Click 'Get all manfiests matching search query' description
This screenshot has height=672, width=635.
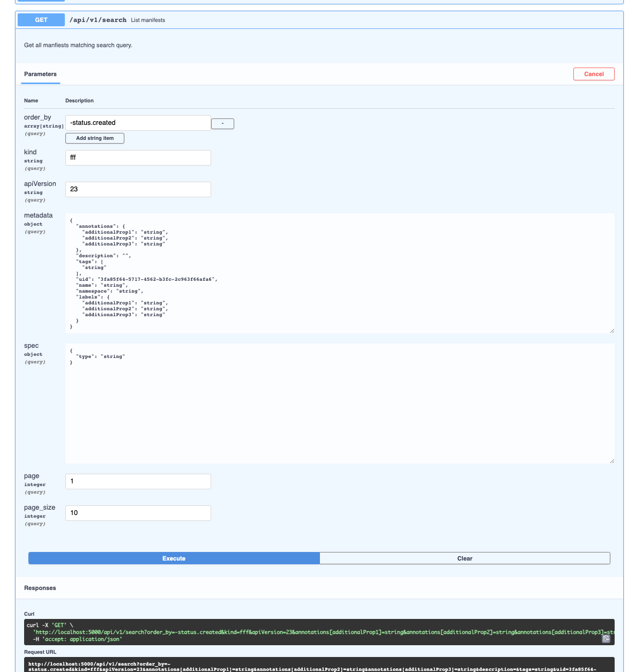pyautogui.click(x=78, y=45)
